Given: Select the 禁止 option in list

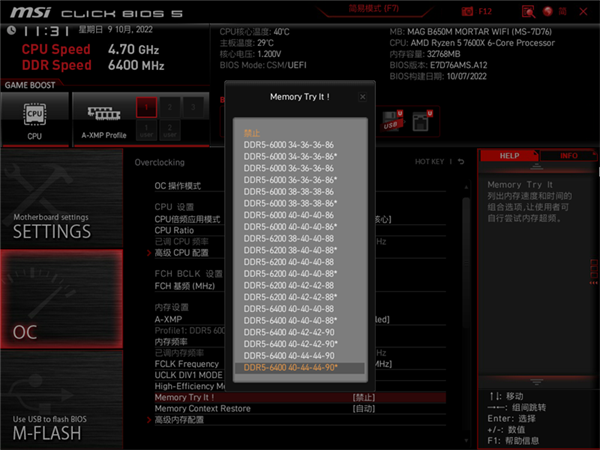Looking at the screenshot, I should [254, 133].
